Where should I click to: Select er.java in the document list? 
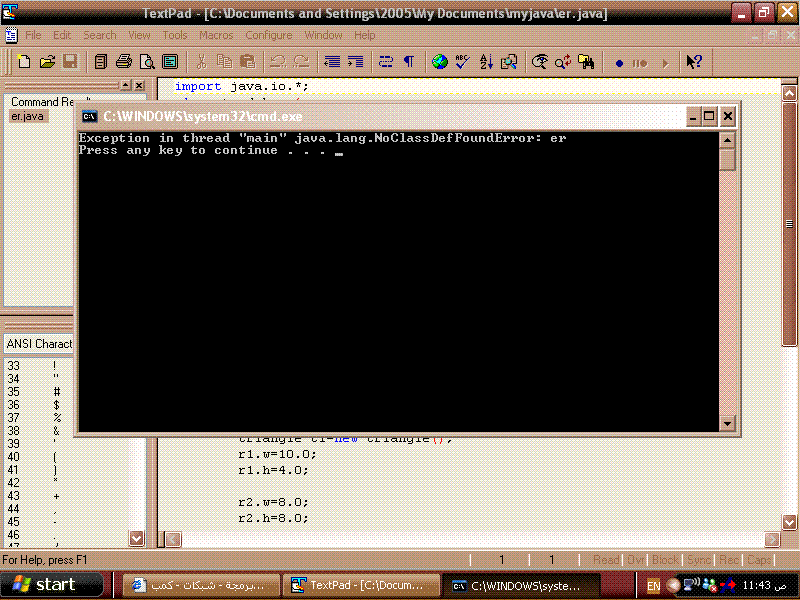tap(27, 116)
